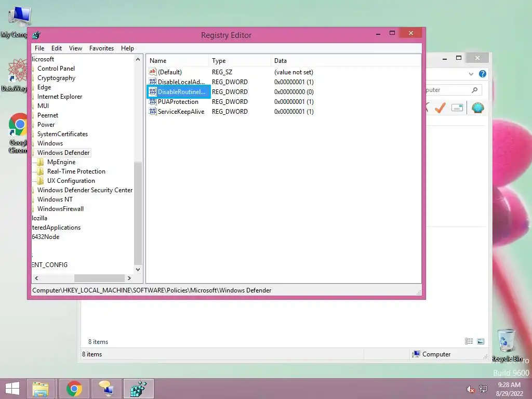Viewport: 532px width, 399px height.
Task: Open Google Chrome from taskbar
Action: (74, 389)
